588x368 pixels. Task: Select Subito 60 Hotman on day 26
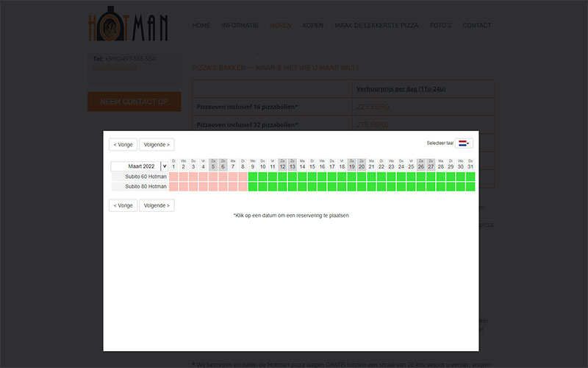(x=421, y=177)
